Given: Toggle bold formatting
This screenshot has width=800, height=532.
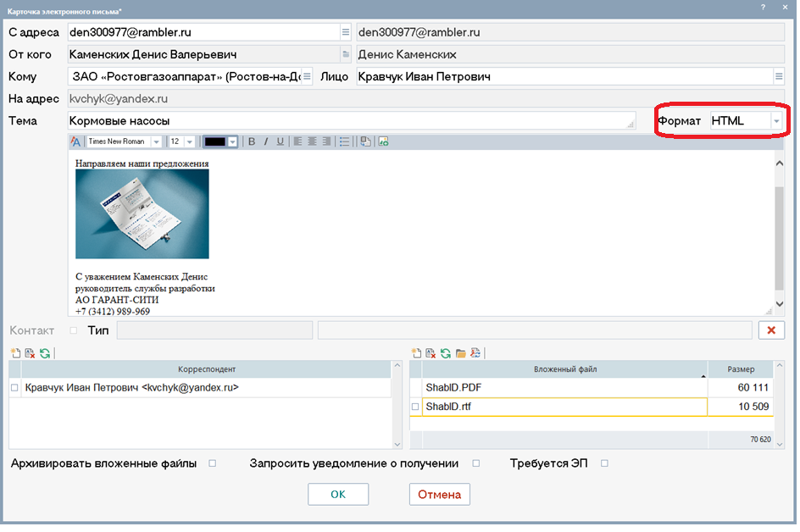Looking at the screenshot, I should coord(252,141).
